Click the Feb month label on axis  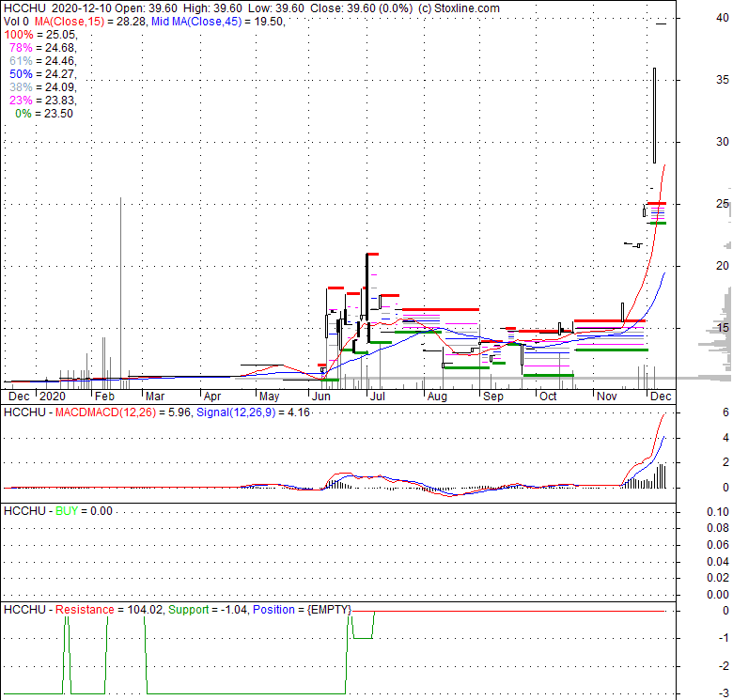(104, 397)
